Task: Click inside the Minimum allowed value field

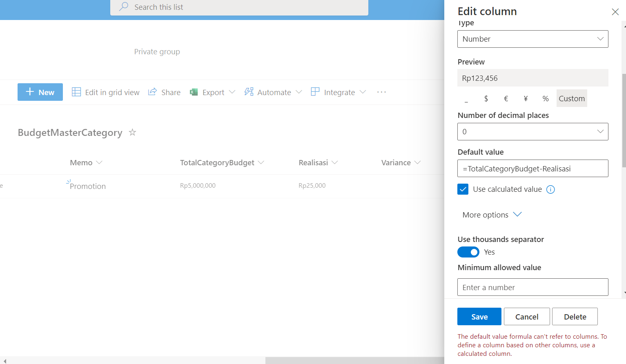Action: (x=532, y=287)
